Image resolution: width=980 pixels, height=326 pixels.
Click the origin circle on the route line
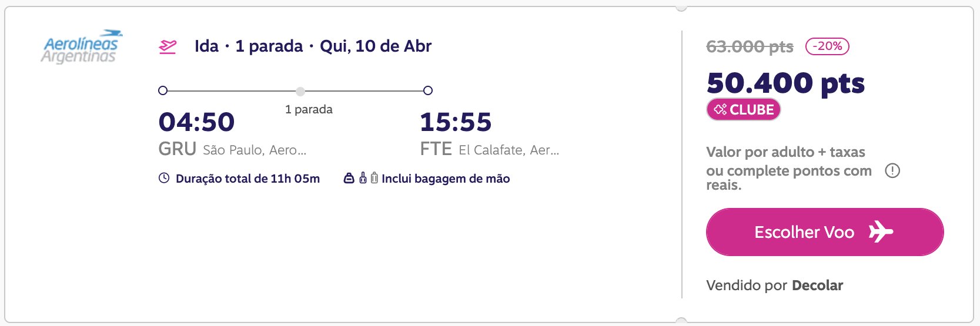point(163,90)
